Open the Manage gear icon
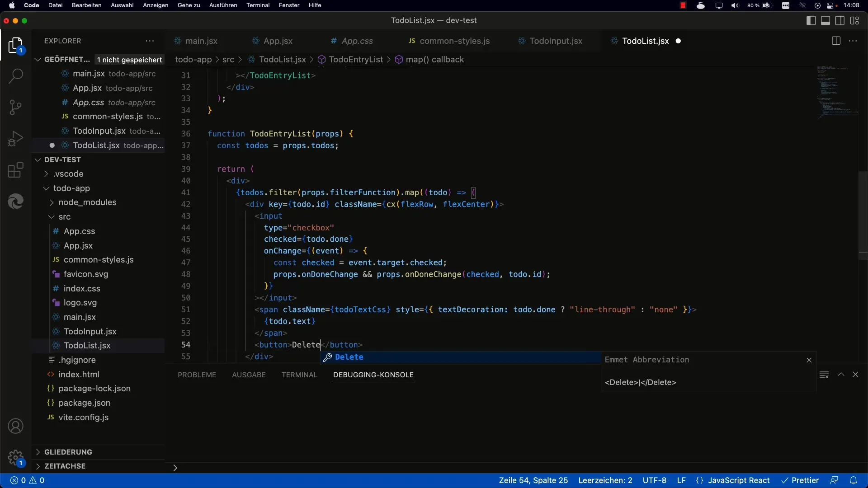 [x=15, y=457]
